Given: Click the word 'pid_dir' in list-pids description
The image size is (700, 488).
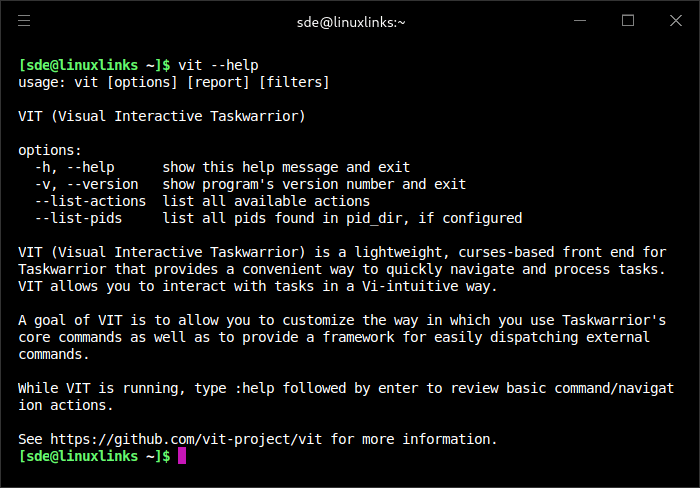Looking at the screenshot, I should pyautogui.click(x=374, y=218).
